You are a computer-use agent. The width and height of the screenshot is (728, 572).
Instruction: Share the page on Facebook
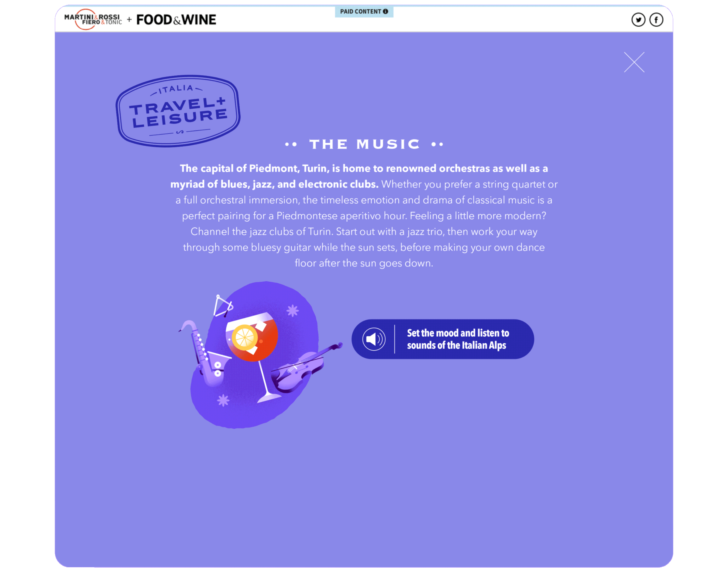point(656,20)
